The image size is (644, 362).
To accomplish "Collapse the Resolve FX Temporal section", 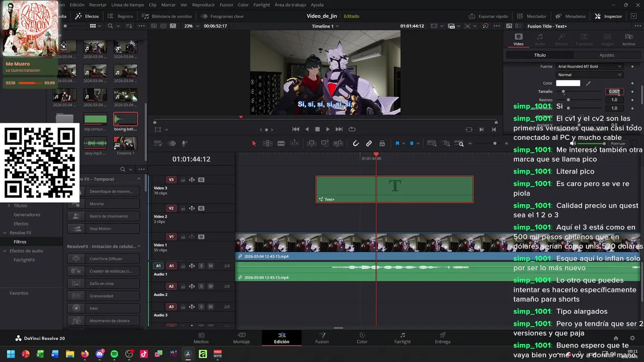I will [x=139, y=179].
